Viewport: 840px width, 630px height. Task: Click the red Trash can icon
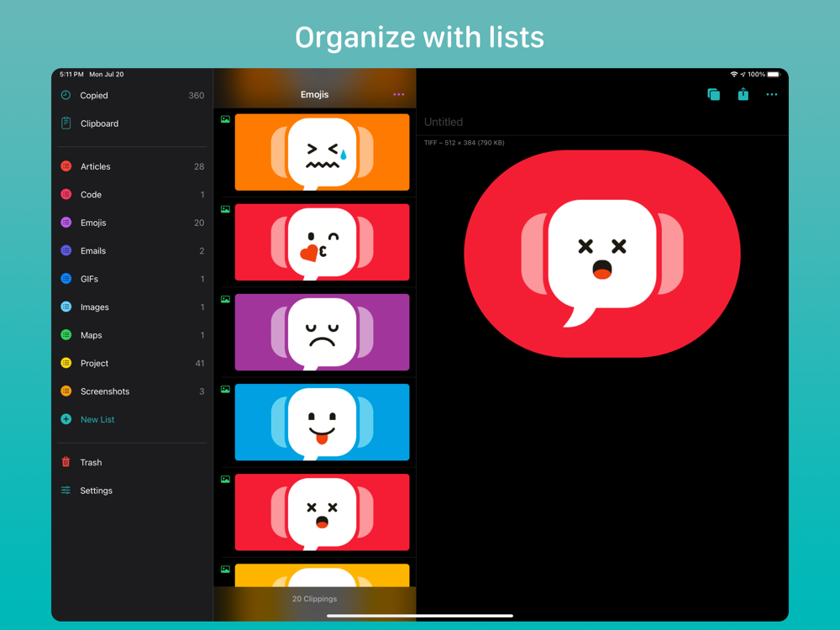66,462
